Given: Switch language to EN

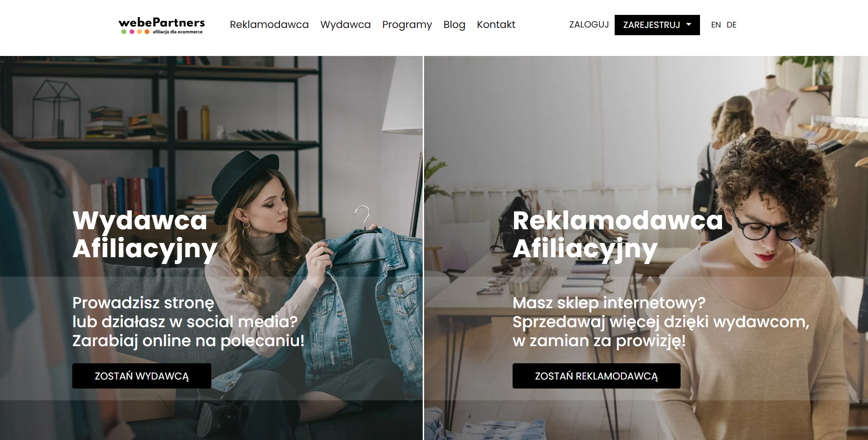Looking at the screenshot, I should 716,25.
